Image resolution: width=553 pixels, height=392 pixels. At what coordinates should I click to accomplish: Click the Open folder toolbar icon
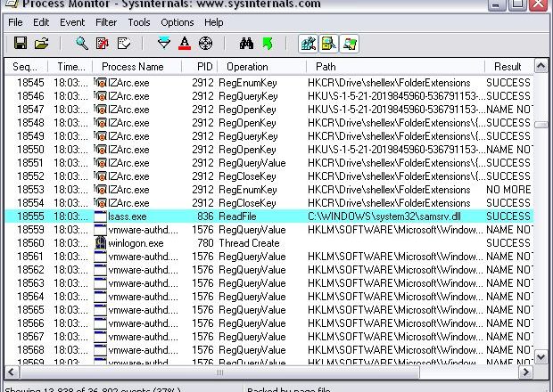click(42, 44)
